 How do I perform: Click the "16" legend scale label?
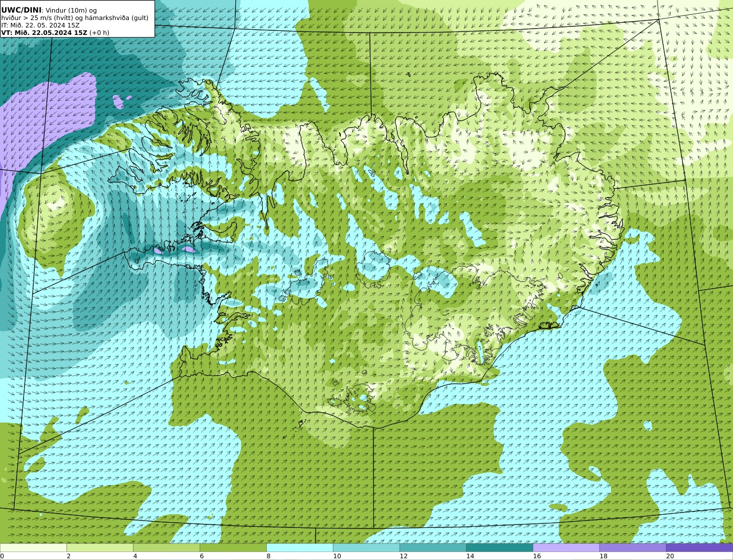pos(537,556)
